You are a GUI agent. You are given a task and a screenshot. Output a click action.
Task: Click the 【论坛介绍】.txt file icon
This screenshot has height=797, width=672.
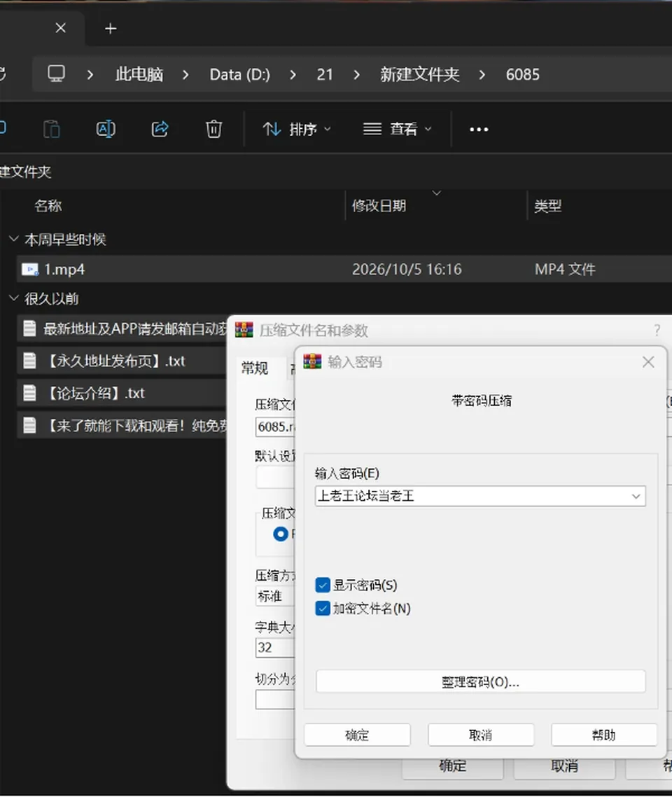pos(30,393)
